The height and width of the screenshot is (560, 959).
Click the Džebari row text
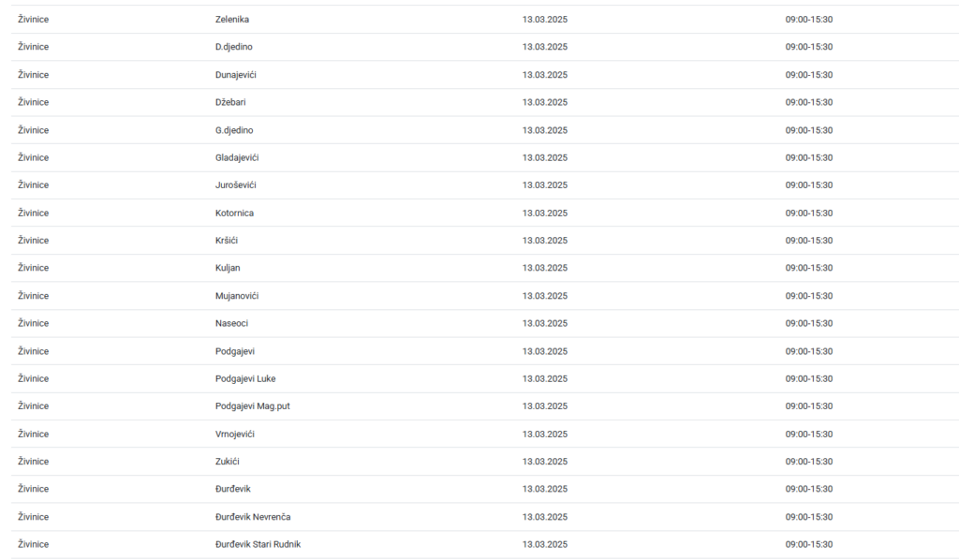[230, 102]
